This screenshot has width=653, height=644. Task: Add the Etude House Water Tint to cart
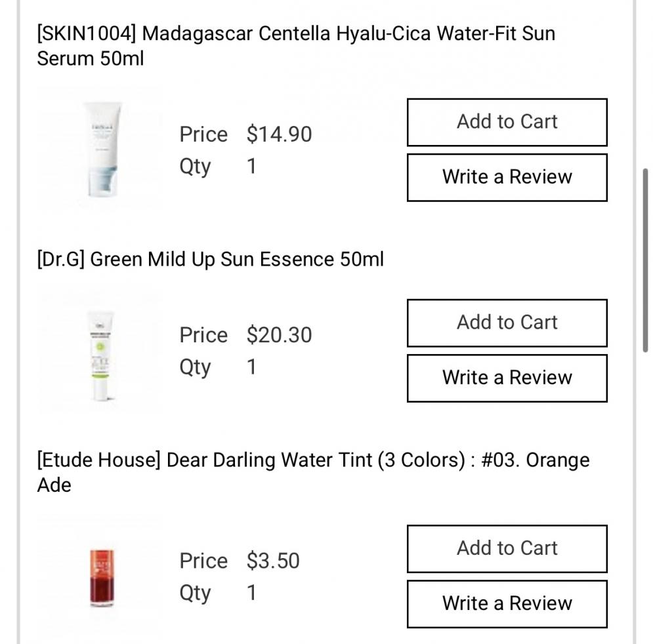507,548
